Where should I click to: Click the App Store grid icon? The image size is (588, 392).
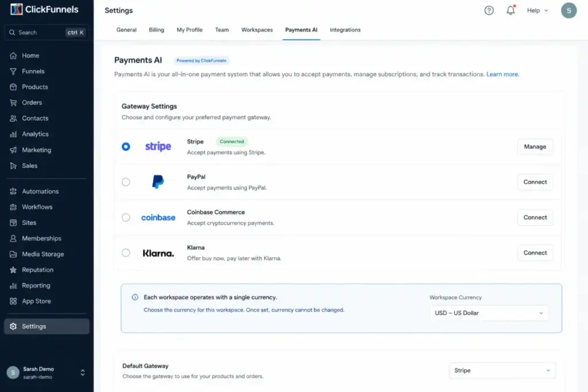(x=13, y=301)
